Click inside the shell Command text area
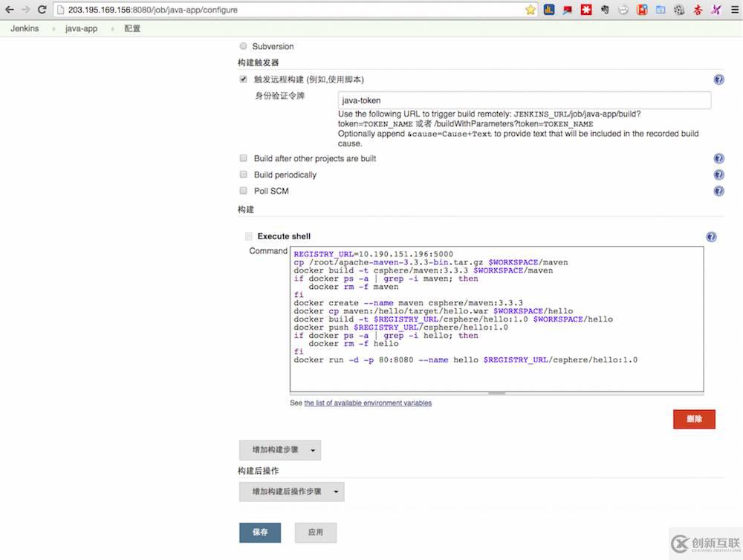This screenshot has width=743, height=560. tap(496, 319)
